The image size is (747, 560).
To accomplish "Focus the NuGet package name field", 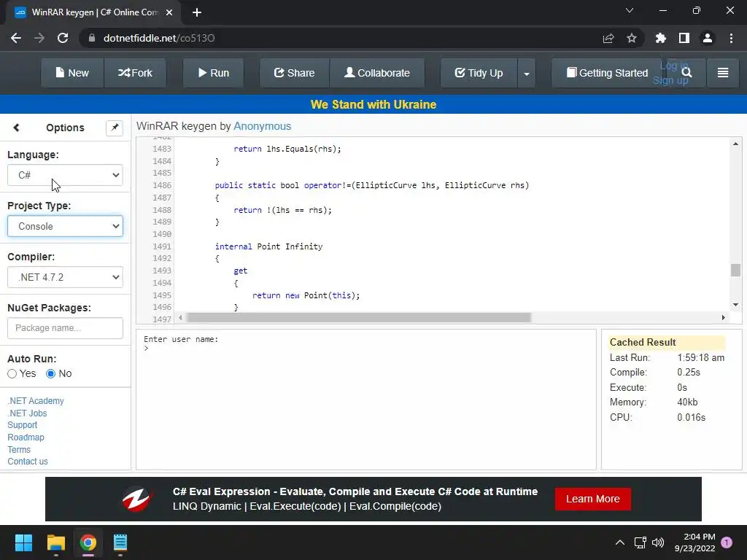I will [x=65, y=328].
